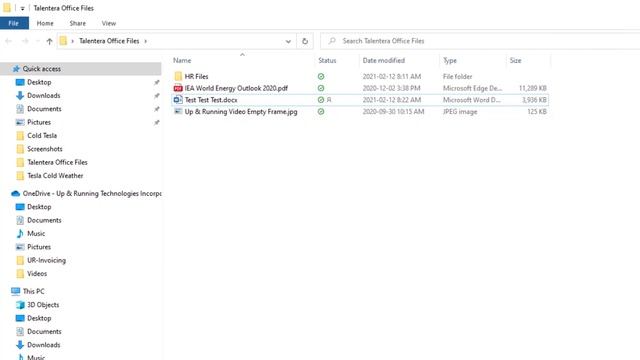Open the Share ribbon tab

point(78,23)
